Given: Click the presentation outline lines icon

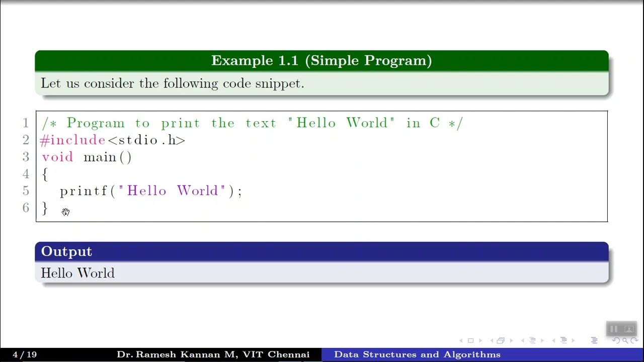Looking at the screenshot, I should (594, 340).
